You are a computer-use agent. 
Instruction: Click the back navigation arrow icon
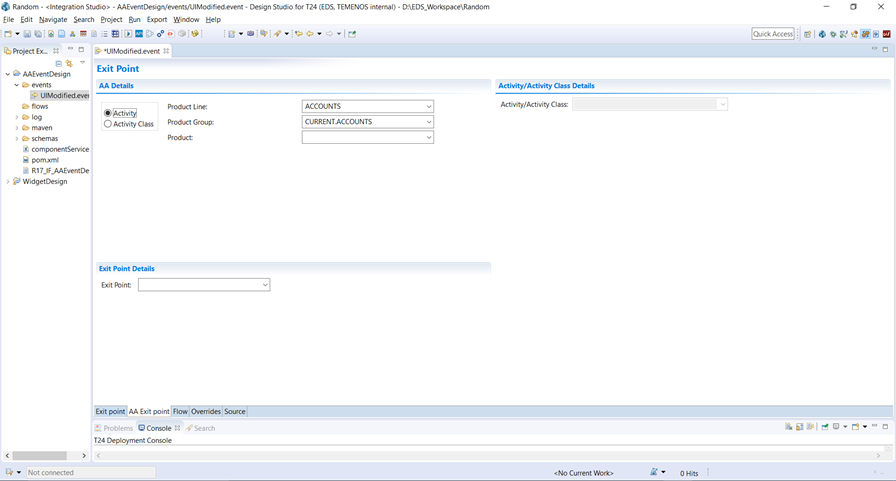pos(309,34)
